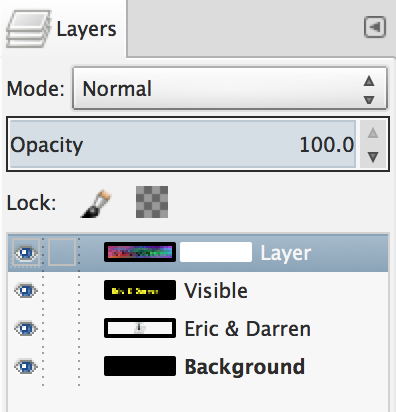This screenshot has width=396, height=412.
Task: Toggle the chain link box of Layer
Action: (62, 252)
